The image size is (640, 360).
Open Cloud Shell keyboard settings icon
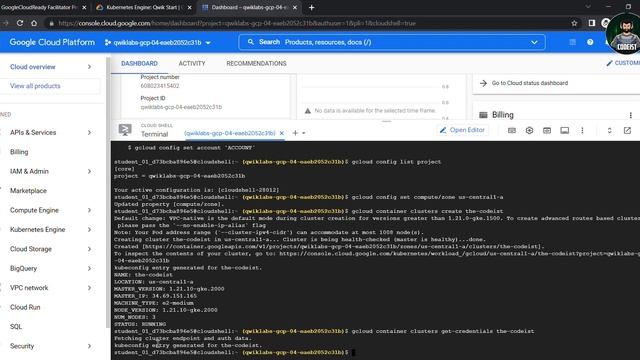511,130
